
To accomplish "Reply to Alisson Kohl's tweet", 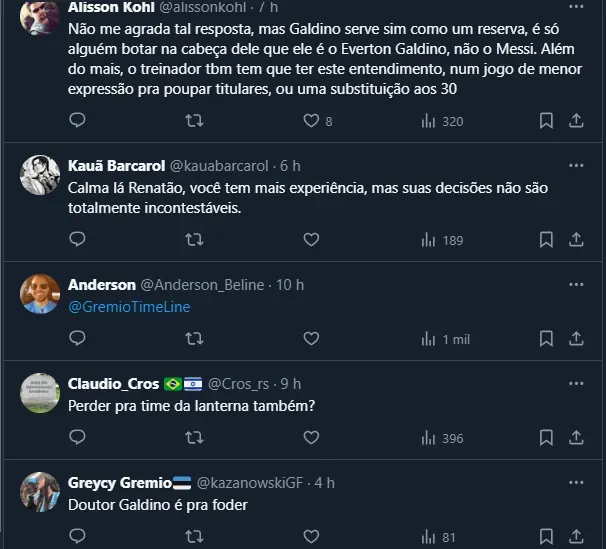I will (78, 121).
